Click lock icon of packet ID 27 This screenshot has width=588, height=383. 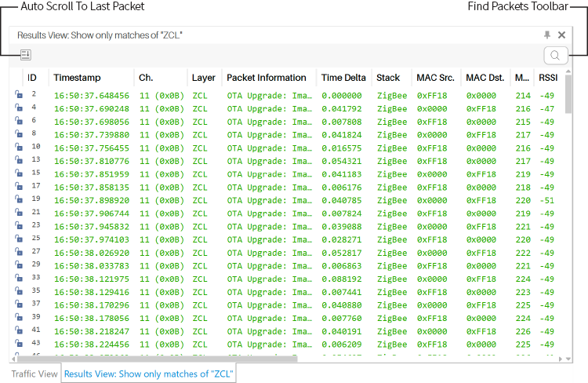pyautogui.click(x=18, y=252)
